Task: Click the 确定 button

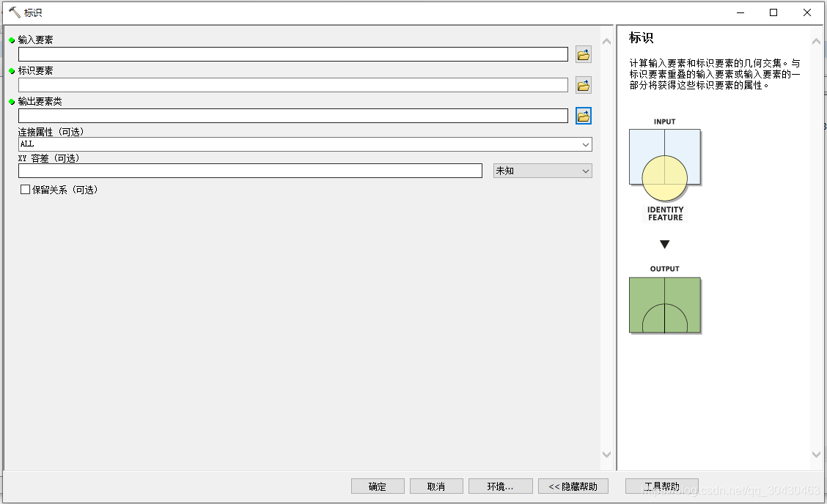Action: click(x=378, y=486)
